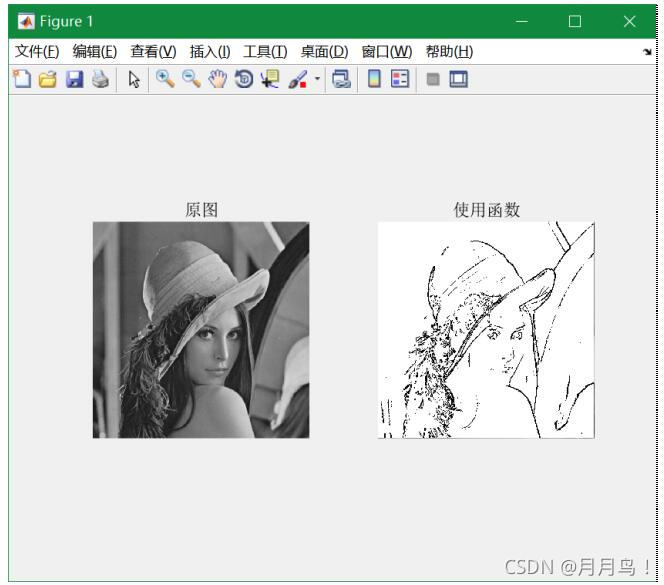This screenshot has height=585, width=664.
Task: Insert a Colorbar via toolbar icon
Action: [x=374, y=79]
